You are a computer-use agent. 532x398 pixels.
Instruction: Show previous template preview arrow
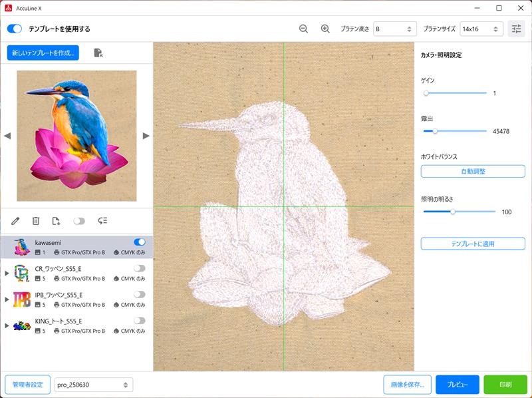point(7,136)
